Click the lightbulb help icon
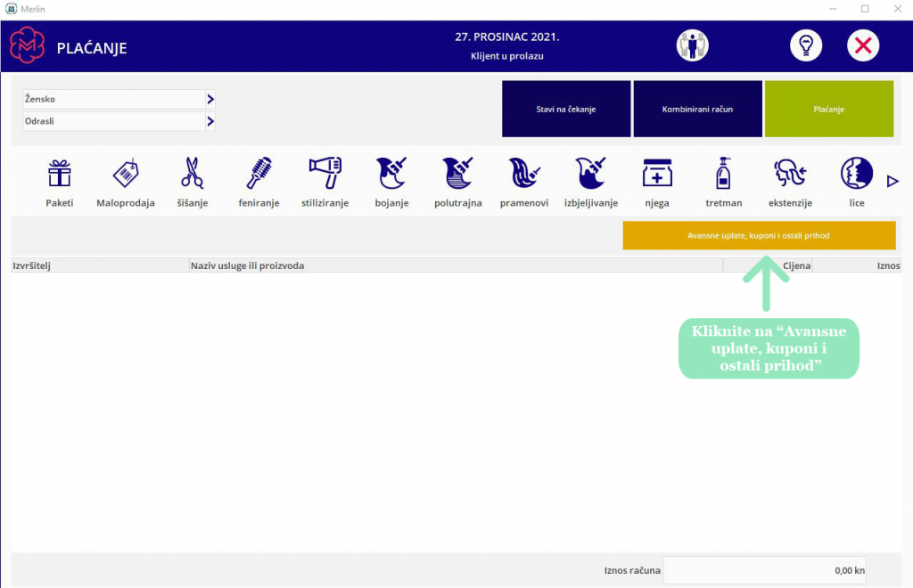 (x=806, y=45)
